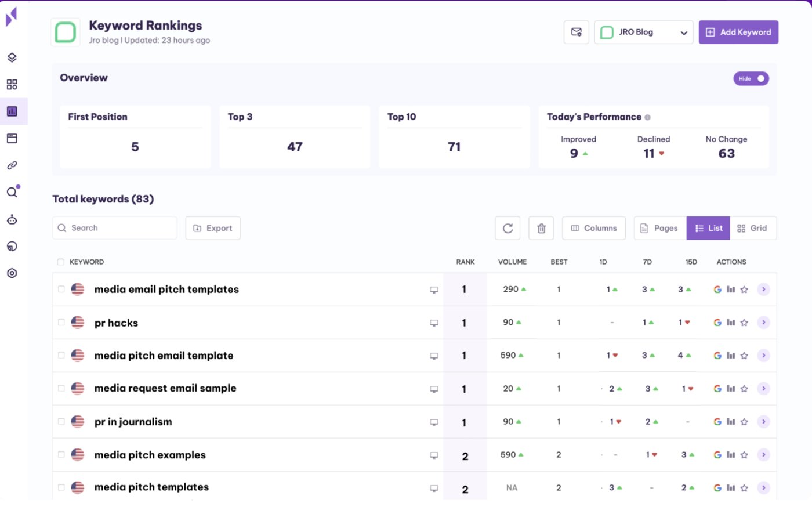
Task: Click the link-building icon in the sidebar
Action: click(12, 165)
